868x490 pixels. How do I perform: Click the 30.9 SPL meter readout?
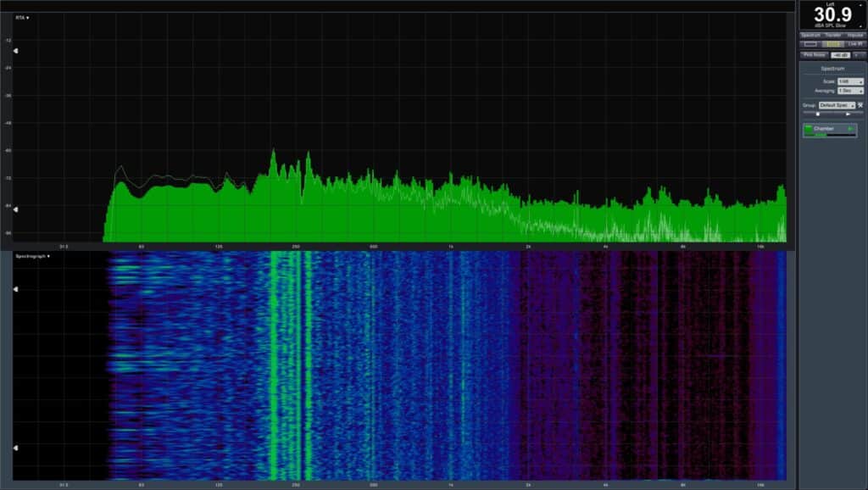[832, 15]
